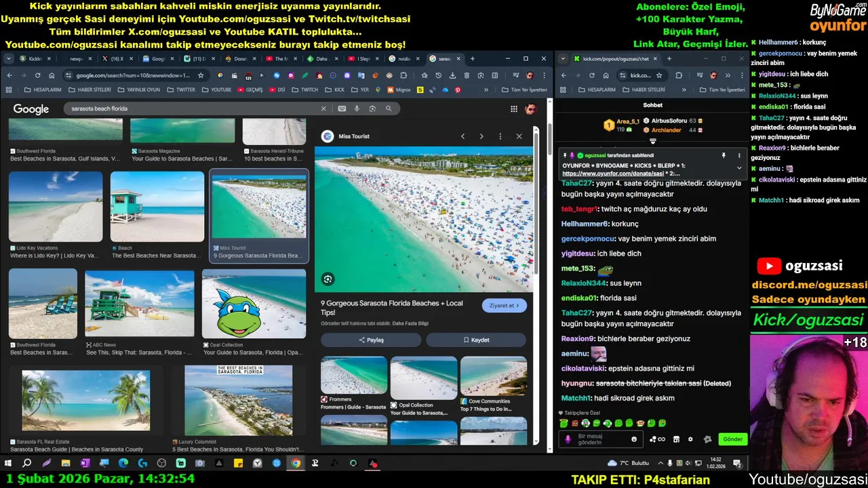
Task: Open weather widget showing 7°C Bulutlu
Action: tap(628, 463)
